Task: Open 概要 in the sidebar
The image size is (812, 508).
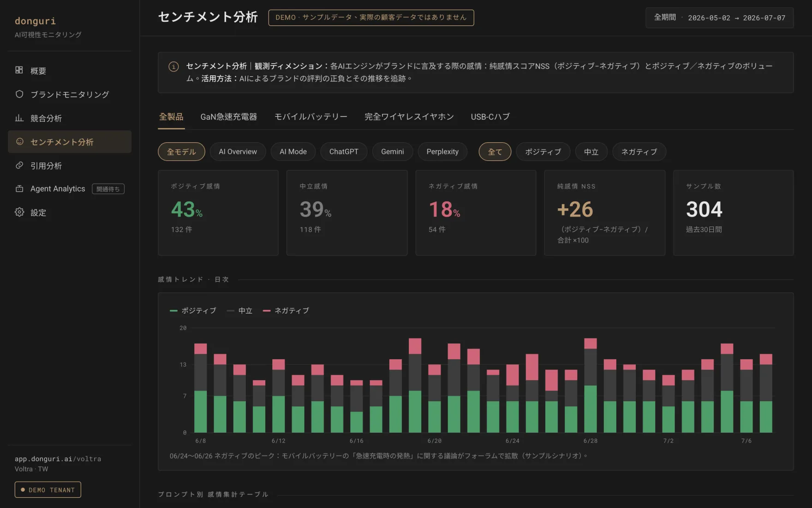Action: 70,71
